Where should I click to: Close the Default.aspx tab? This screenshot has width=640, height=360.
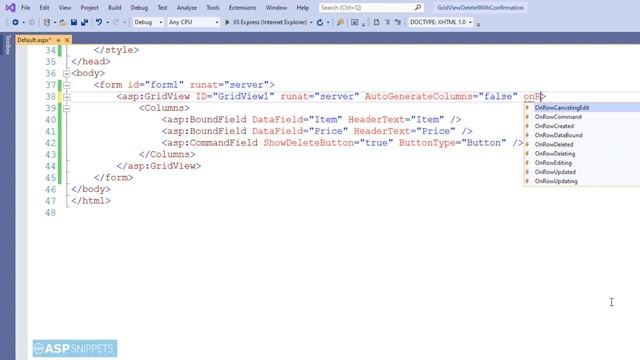67,40
